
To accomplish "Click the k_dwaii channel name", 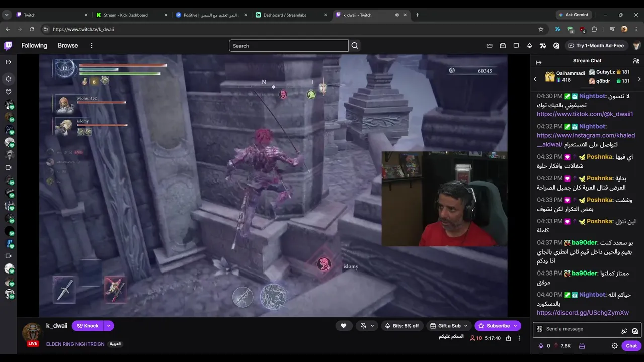I will pos(57,326).
